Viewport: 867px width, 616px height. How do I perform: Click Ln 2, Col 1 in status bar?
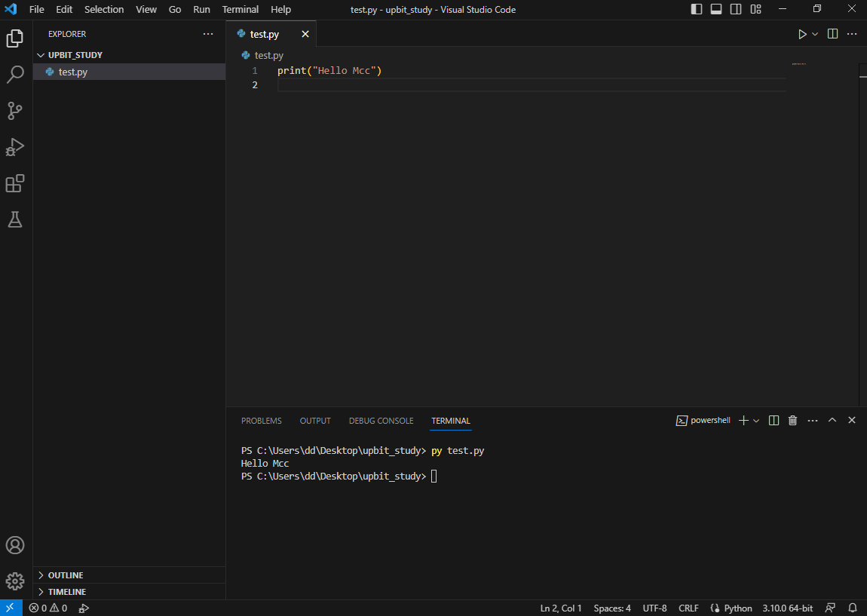(561, 608)
